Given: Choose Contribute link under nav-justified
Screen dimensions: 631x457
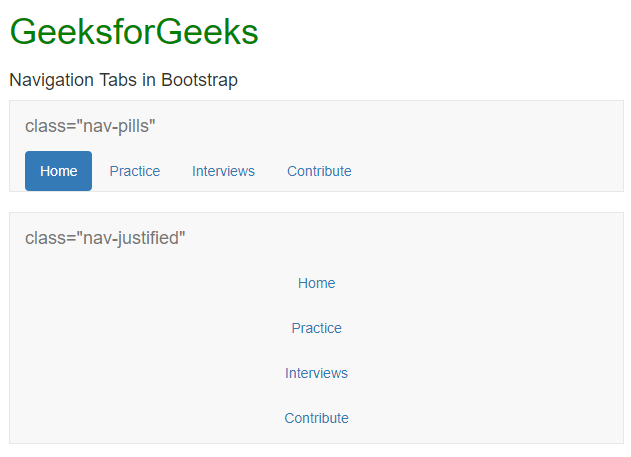Looking at the screenshot, I should [x=316, y=418].
